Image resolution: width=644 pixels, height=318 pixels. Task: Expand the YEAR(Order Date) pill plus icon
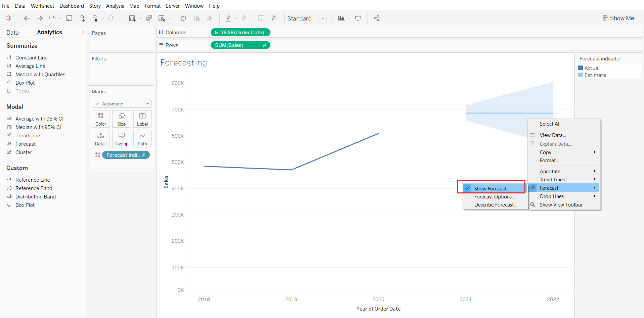pos(217,33)
